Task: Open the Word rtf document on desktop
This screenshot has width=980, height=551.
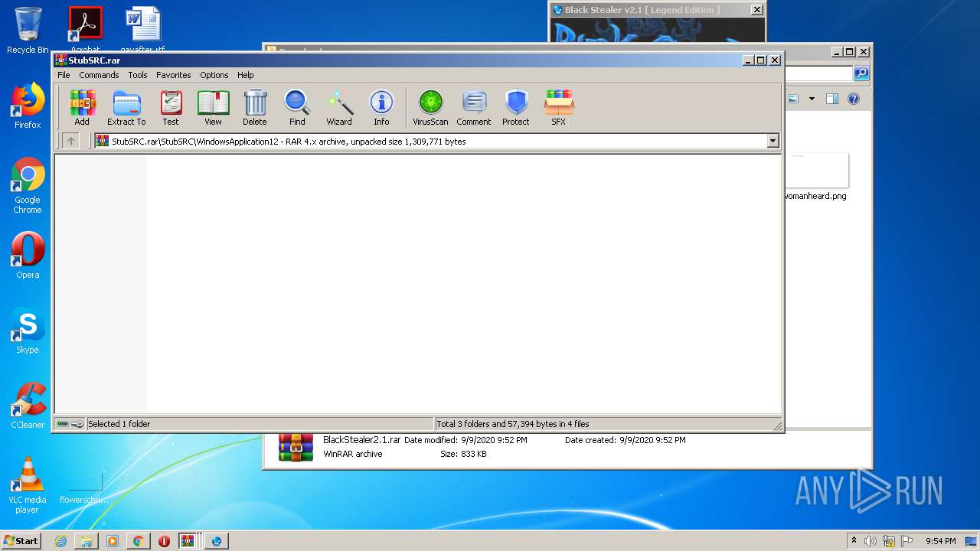Action: coord(142,28)
